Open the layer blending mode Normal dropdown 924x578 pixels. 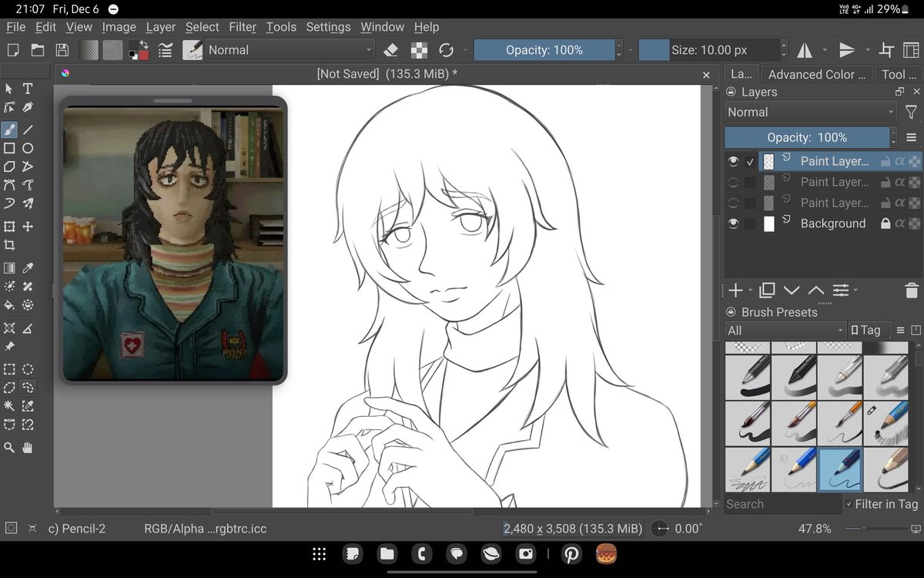[811, 112]
